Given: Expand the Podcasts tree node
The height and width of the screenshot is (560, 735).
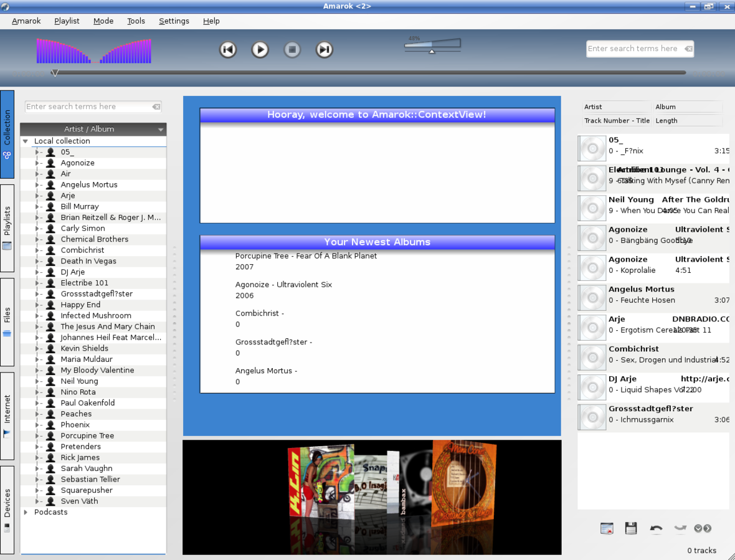Looking at the screenshot, I should click(x=26, y=512).
